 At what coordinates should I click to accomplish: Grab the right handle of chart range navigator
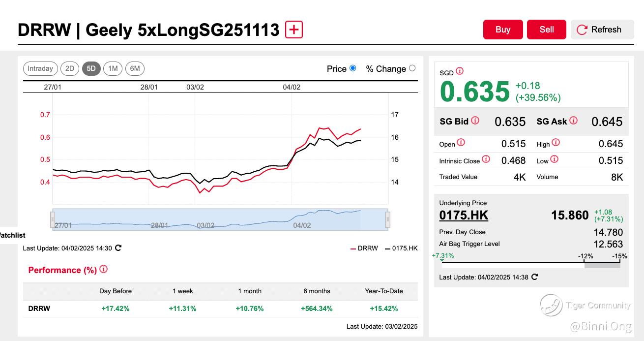(387, 219)
